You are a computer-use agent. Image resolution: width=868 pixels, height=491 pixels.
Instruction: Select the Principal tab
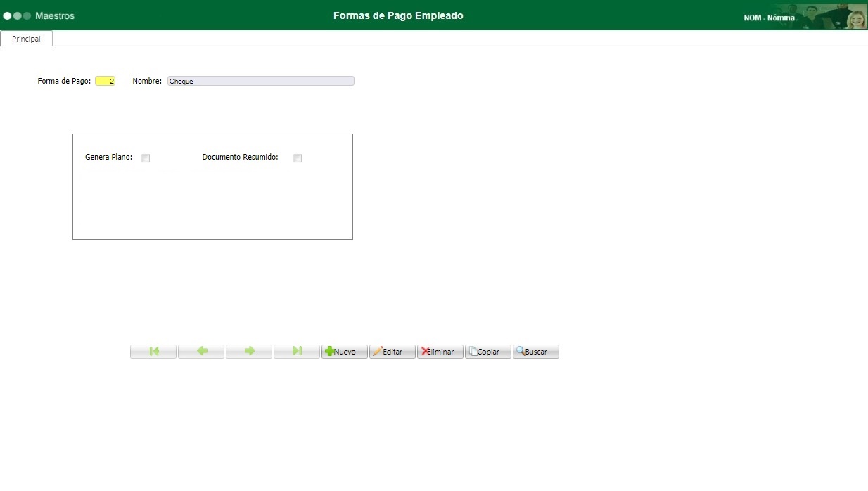[27, 39]
